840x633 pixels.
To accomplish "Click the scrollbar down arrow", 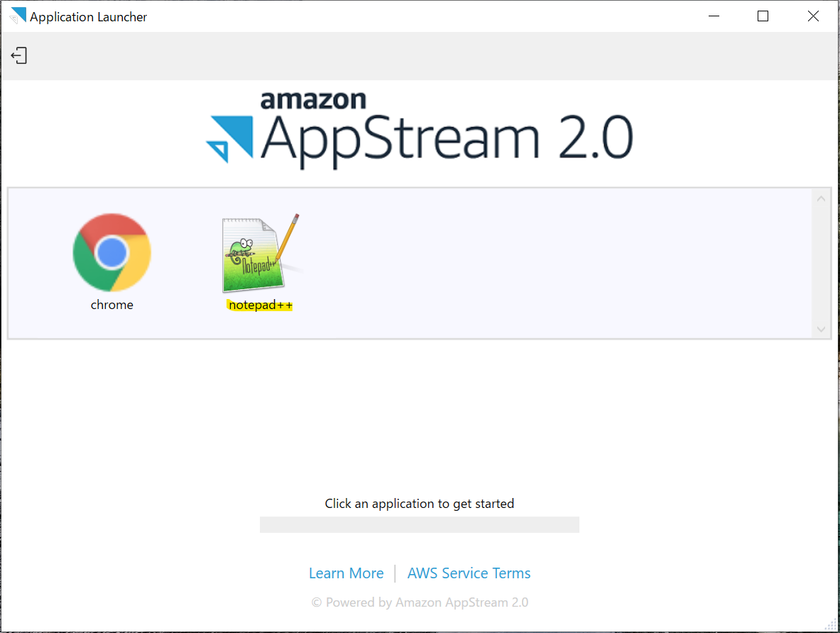I will (821, 329).
